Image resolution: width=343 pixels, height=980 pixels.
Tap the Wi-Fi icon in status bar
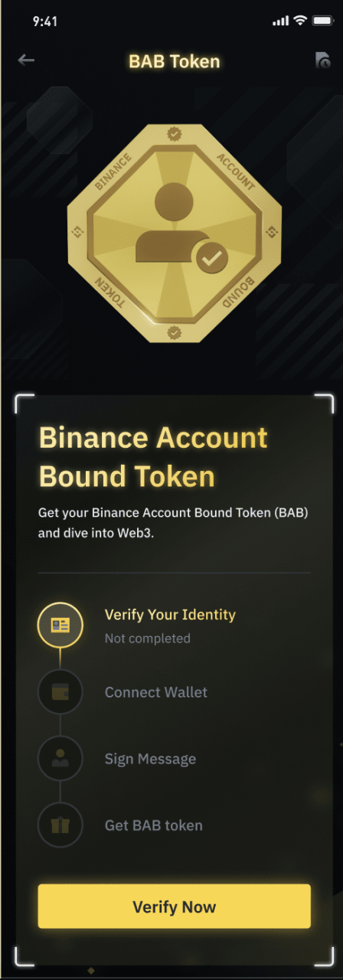click(x=300, y=21)
